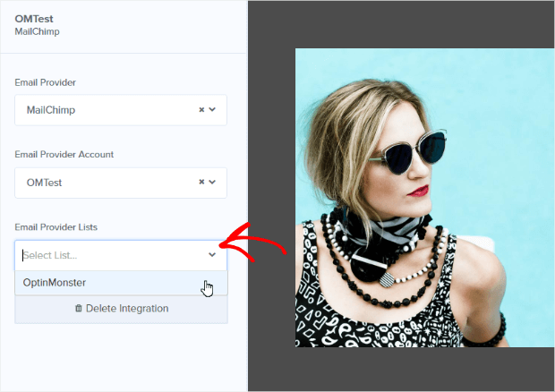Select the MailChimp value in Email Provider
This screenshot has height=392, width=555.
click(x=51, y=110)
